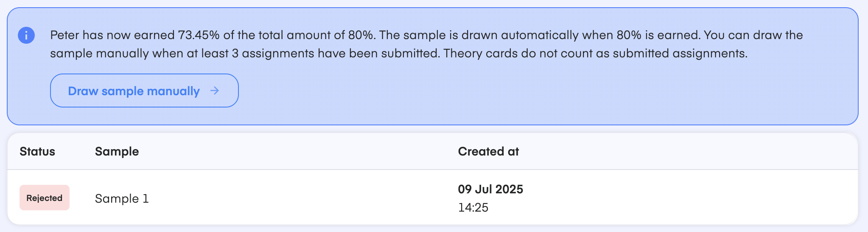Click the date 09 Jul 2025
The width and height of the screenshot is (868, 232).
click(x=490, y=189)
